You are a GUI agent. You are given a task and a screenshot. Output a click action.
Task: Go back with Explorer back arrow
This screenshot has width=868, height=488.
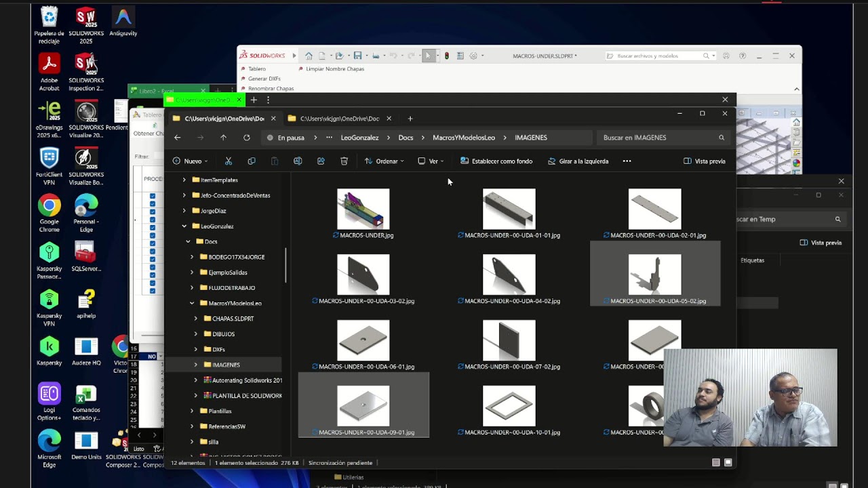click(178, 138)
